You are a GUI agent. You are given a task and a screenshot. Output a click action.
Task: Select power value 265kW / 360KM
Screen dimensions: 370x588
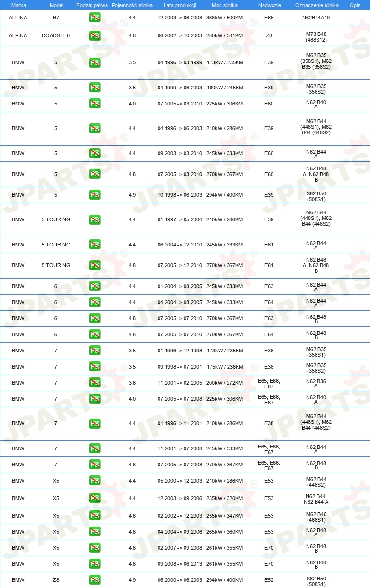224,532
